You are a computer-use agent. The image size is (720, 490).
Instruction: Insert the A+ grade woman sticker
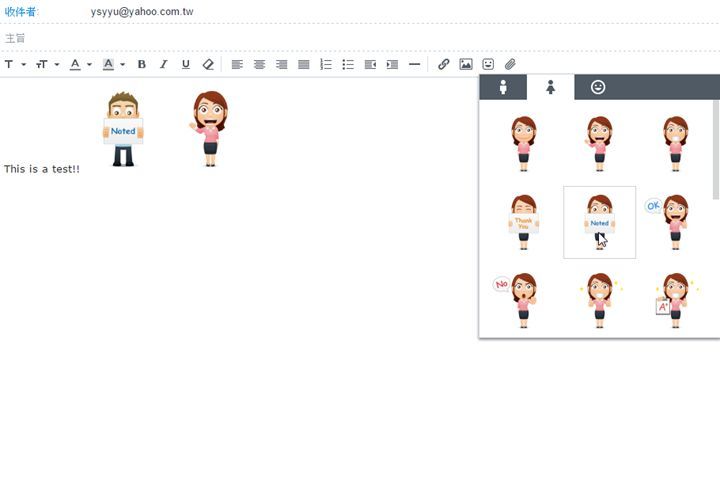click(x=675, y=300)
